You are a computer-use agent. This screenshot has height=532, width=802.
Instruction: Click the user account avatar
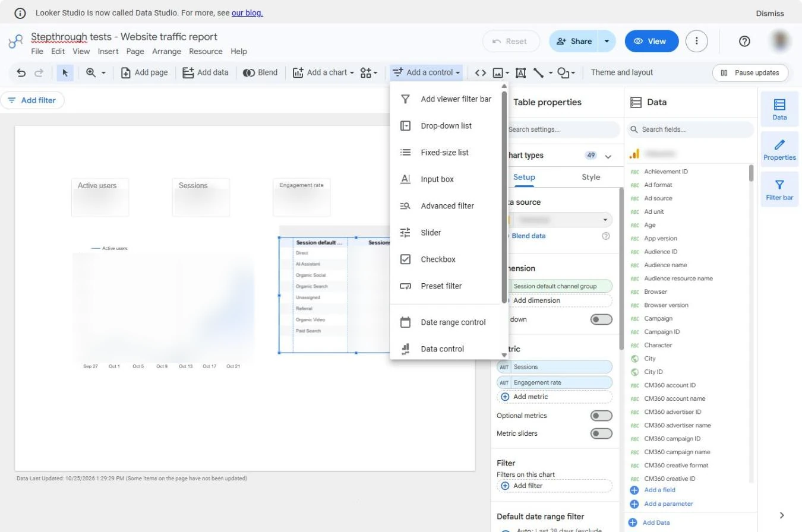point(781,41)
